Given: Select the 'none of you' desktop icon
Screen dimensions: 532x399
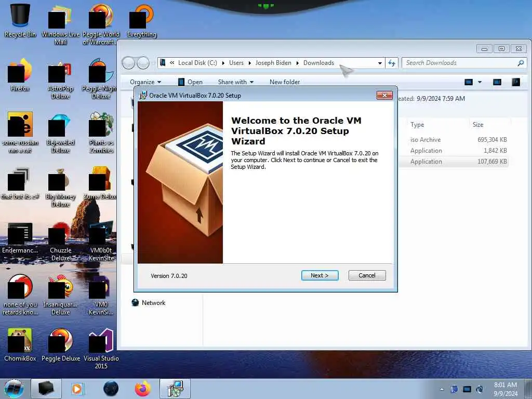Looking at the screenshot, I should [20, 295].
